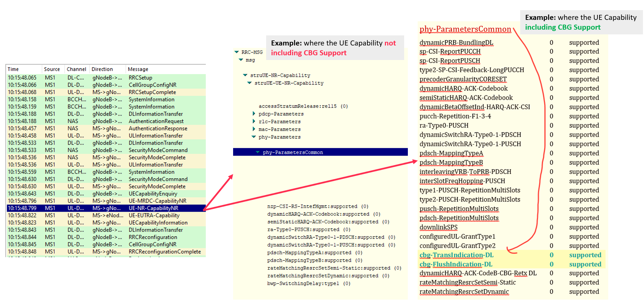The image size is (644, 306).
Task: Click interleavingVRB-ToPRB-PDSCH entry
Action: coord(465,172)
